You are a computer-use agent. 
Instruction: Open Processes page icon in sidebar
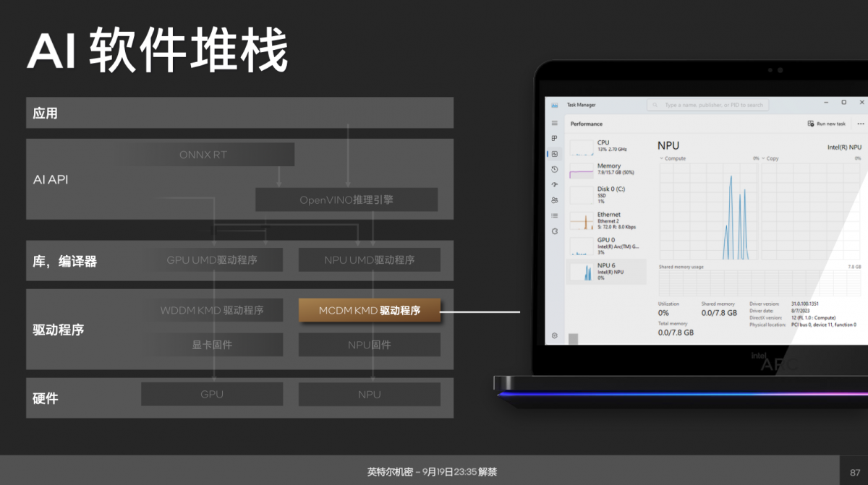tap(555, 138)
